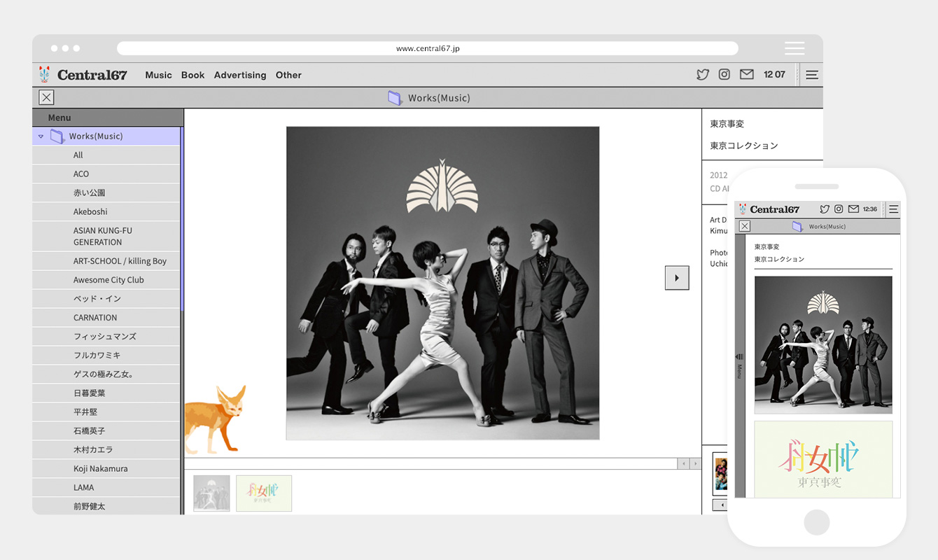Click the fox illustration beside the album image

(215, 418)
